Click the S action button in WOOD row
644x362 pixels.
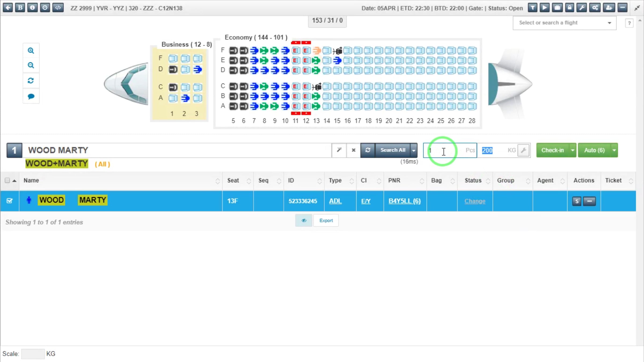pyautogui.click(x=577, y=201)
